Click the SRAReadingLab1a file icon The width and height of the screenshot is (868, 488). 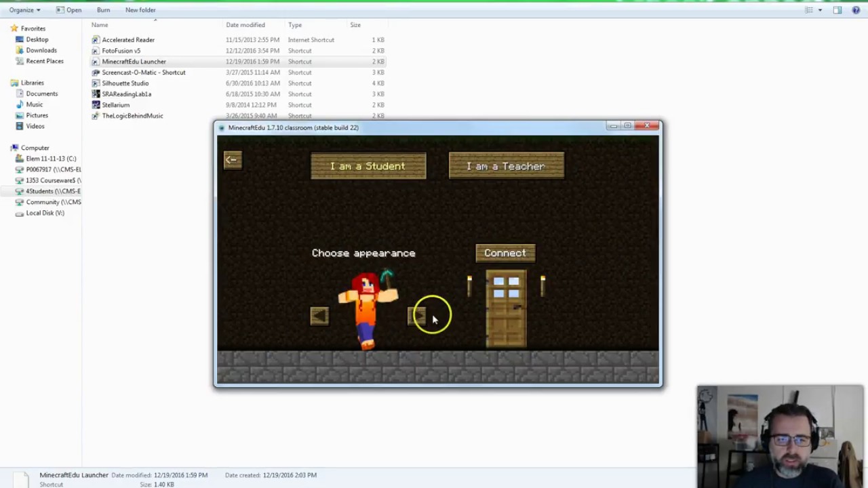96,94
